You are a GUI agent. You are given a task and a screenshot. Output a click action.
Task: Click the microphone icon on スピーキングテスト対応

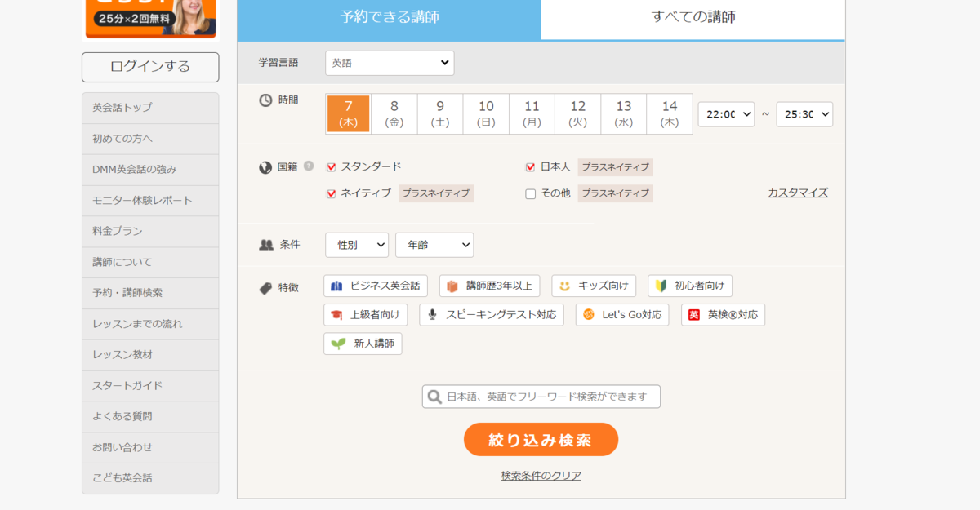click(432, 315)
